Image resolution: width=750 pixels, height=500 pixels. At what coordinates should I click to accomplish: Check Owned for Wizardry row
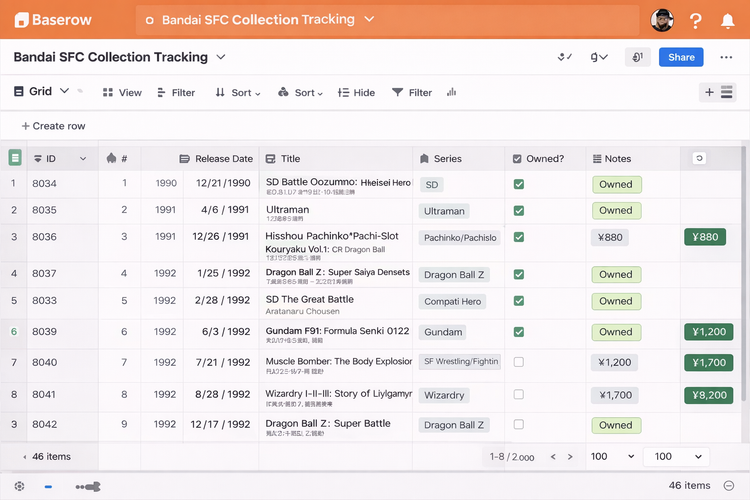518,394
